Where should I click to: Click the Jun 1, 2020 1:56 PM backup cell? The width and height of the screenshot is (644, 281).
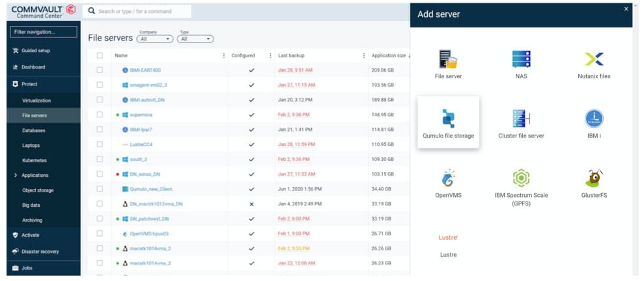pos(300,189)
